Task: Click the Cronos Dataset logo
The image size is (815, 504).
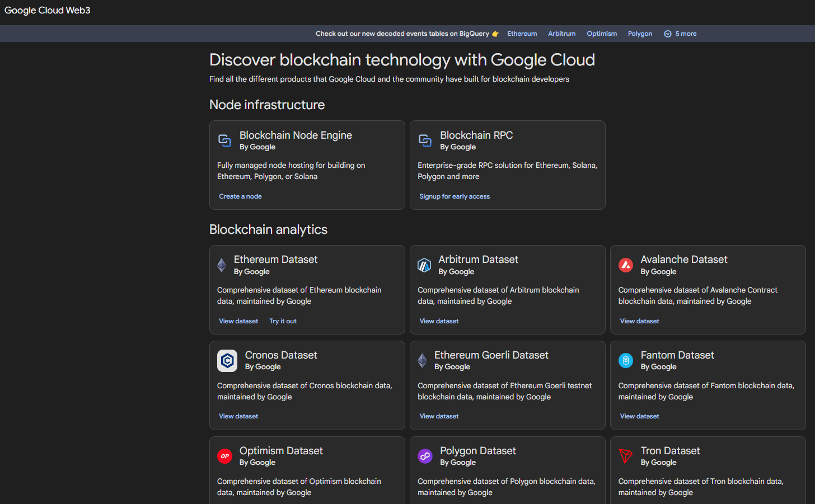Action: point(227,361)
